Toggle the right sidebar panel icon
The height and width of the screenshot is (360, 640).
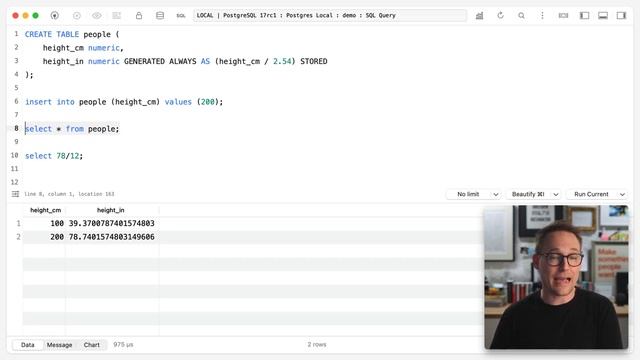(x=621, y=16)
